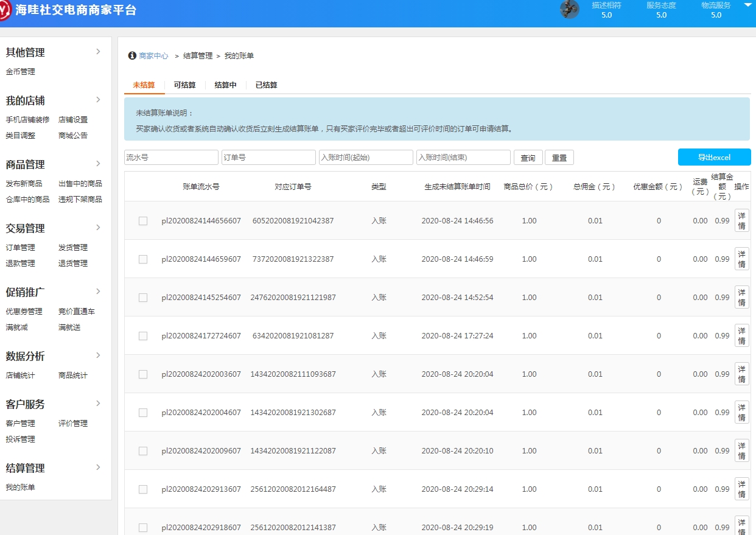Open 详情 for order 6052020081921042387
Screen dimensions: 756x535
click(x=741, y=220)
